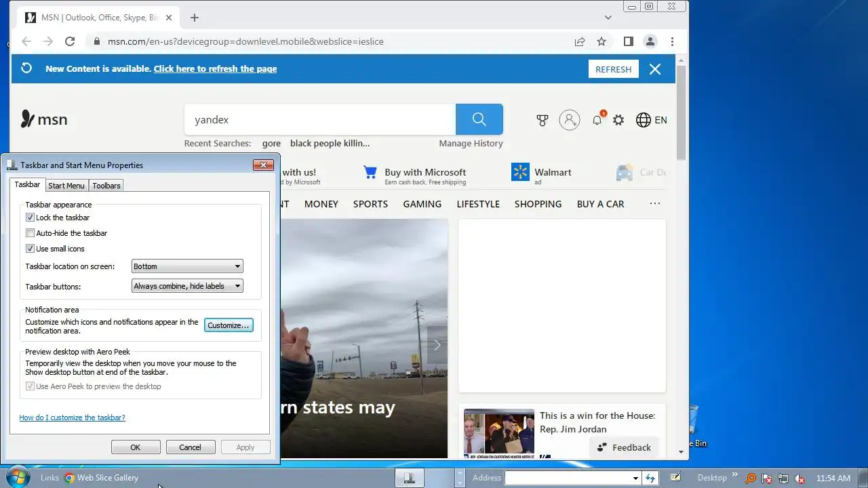Image resolution: width=868 pixels, height=488 pixels.
Task: Open the Feedback button
Action: point(625,447)
